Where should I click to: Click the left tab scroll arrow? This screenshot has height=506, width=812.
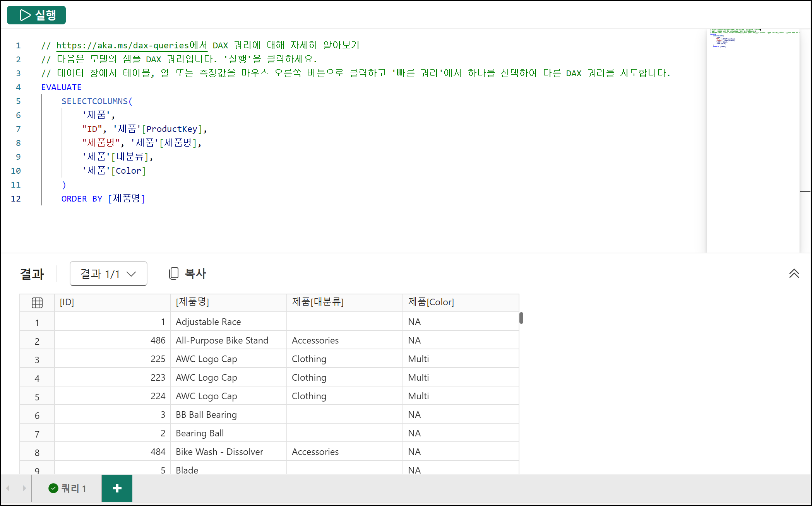click(8, 488)
